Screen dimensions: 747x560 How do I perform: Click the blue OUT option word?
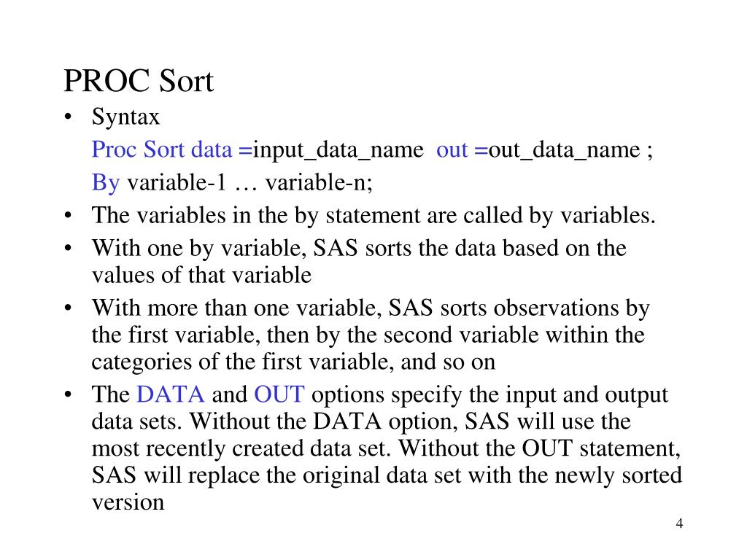pyautogui.click(x=279, y=394)
